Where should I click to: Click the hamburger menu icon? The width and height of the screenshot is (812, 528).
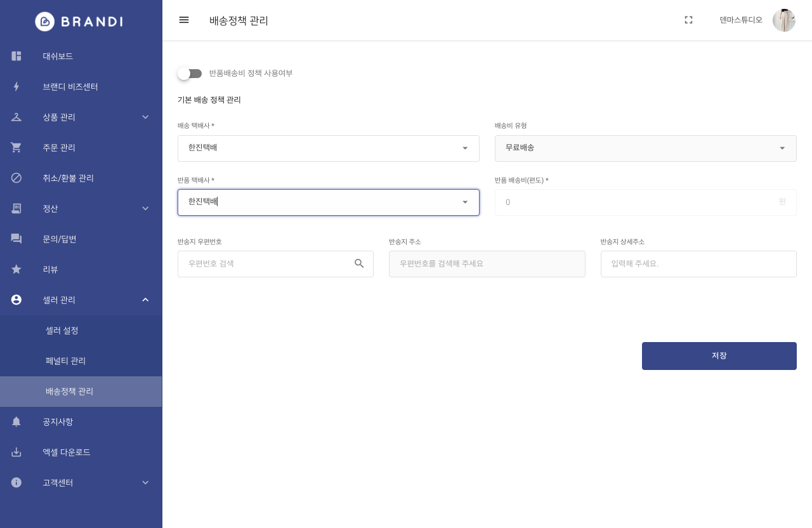pyautogui.click(x=184, y=20)
